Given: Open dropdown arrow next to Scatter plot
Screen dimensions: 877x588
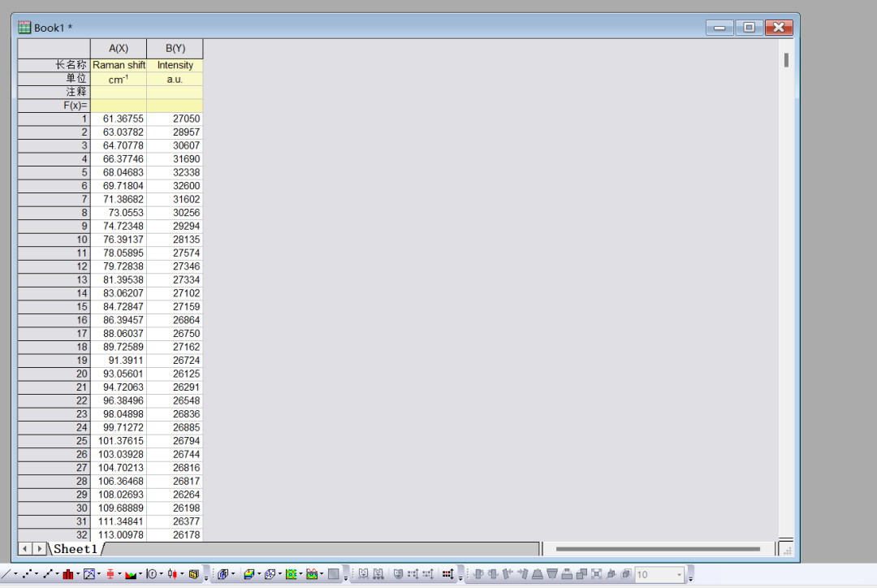Looking at the screenshot, I should tap(37, 574).
